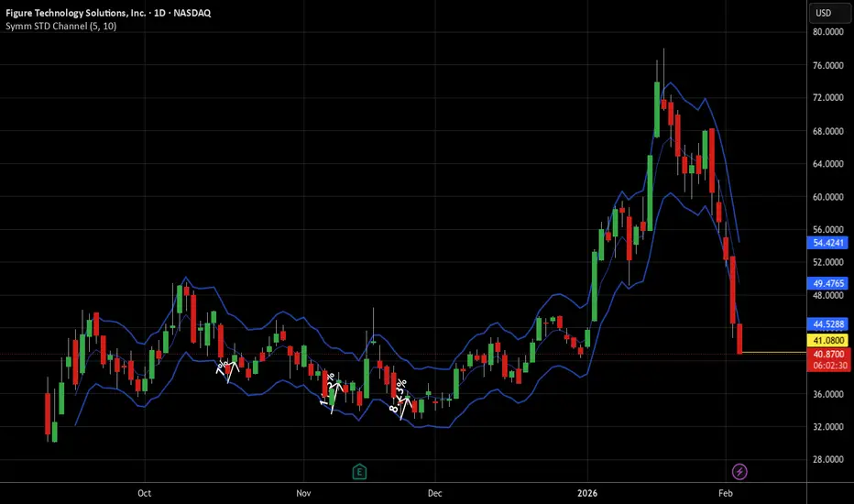Click the 32.0000 price axis value
Screen dimensions: 854x504
[x=827, y=427]
